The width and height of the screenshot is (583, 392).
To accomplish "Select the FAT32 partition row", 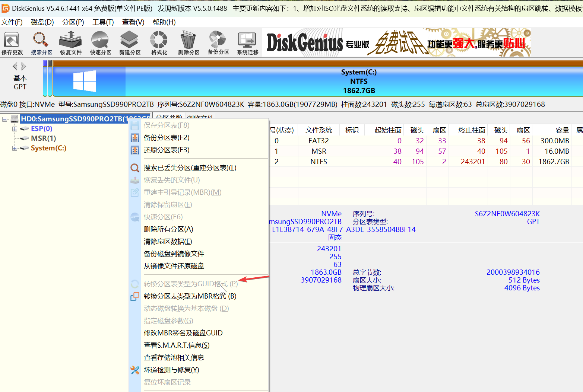I will click(x=426, y=141).
